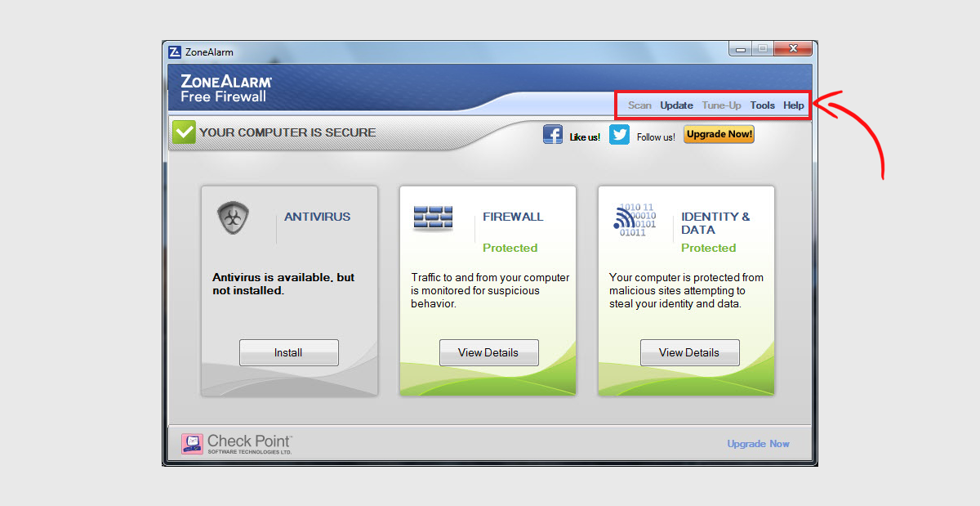Open the Scan menu
980x506 pixels.
639,105
